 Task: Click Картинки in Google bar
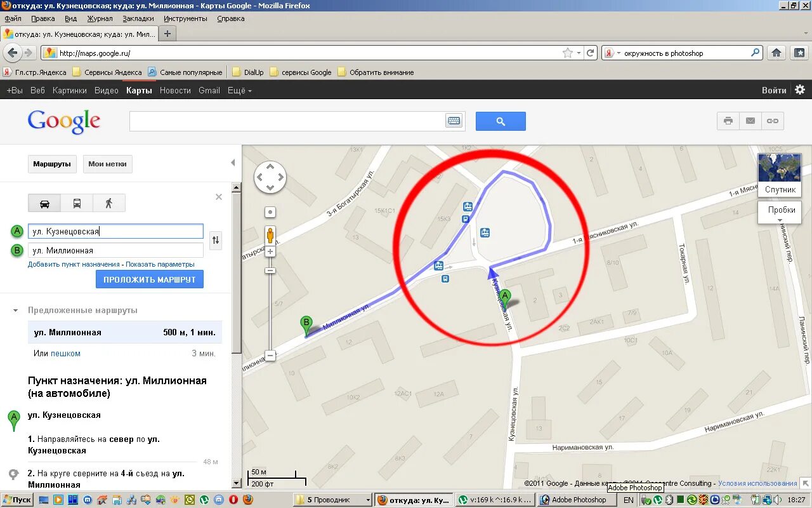point(70,90)
